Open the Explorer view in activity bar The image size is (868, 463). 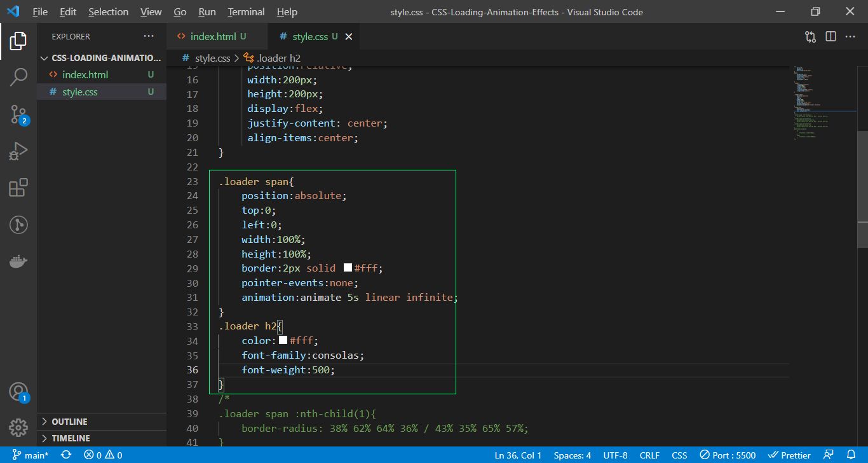click(x=18, y=41)
